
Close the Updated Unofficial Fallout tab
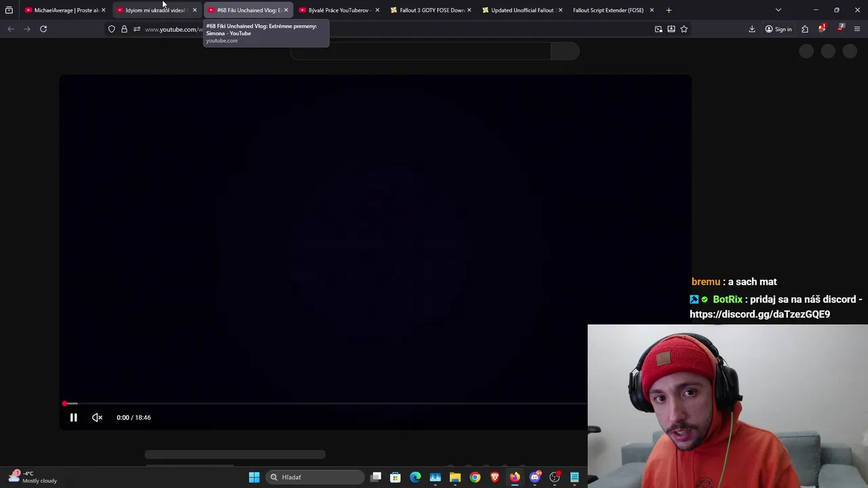560,10
